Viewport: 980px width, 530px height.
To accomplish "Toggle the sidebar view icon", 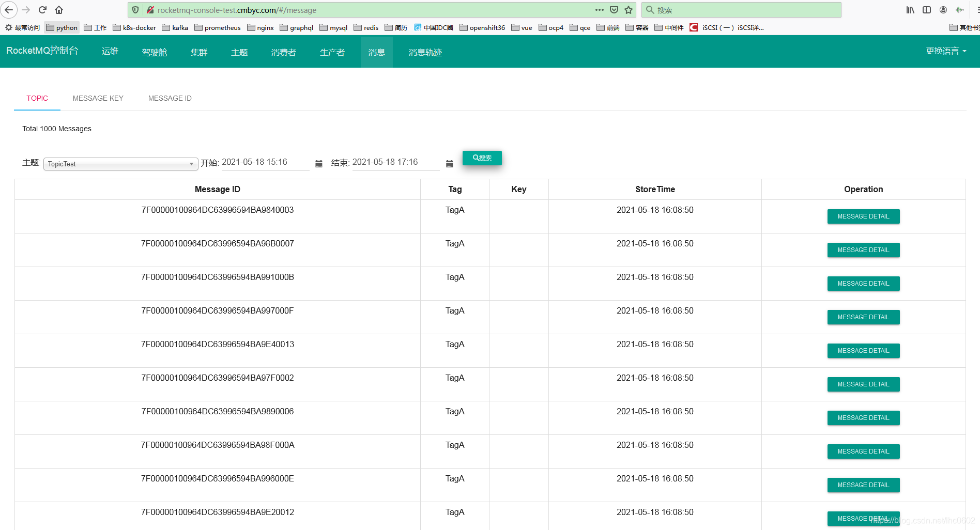I will pos(927,10).
